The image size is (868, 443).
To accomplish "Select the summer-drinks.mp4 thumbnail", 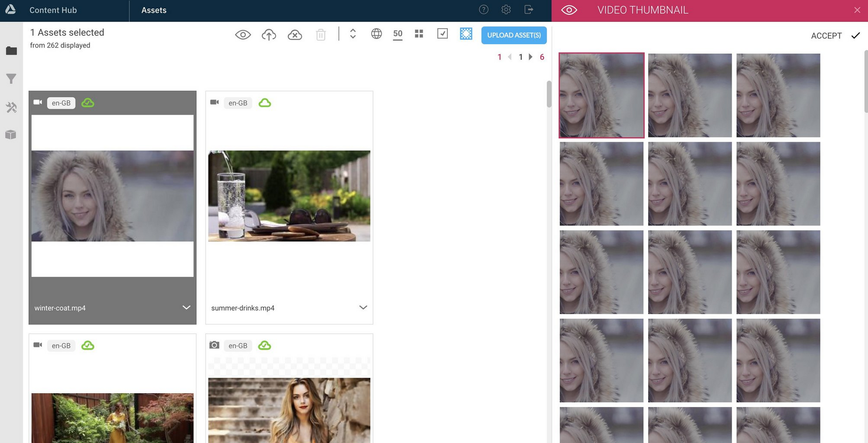I will 289,196.
